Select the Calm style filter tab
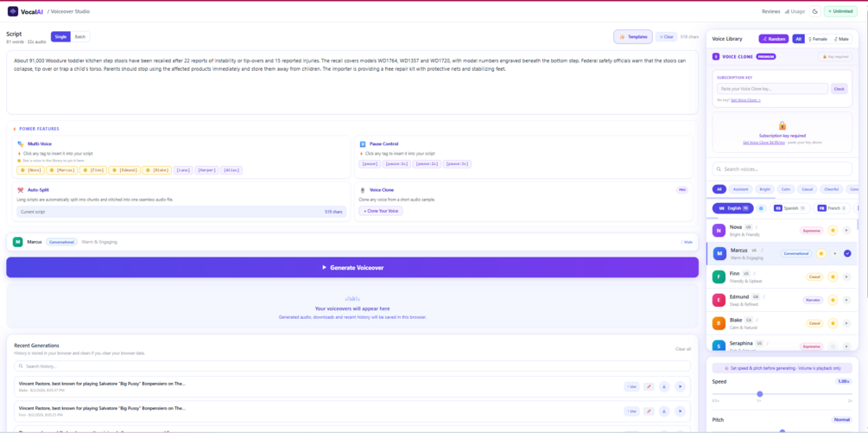The image size is (868, 433). click(x=786, y=188)
